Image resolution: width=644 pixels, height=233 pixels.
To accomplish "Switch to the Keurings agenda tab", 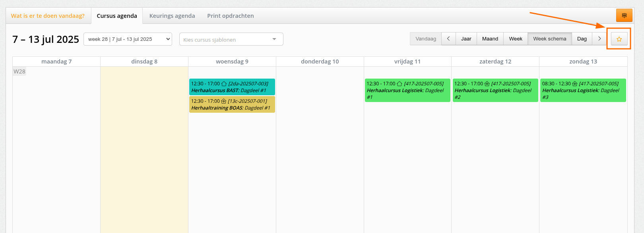I will pos(172,16).
